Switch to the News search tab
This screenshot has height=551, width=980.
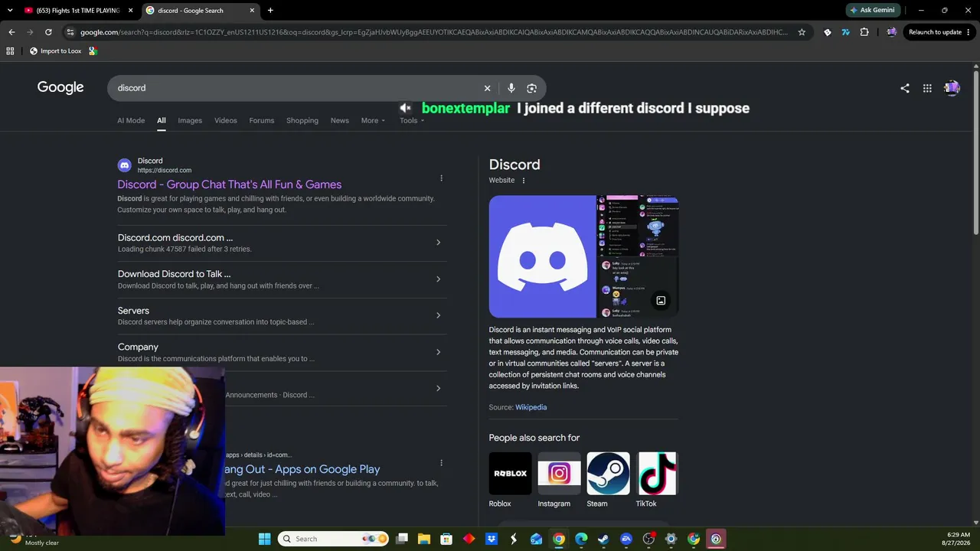tap(340, 121)
